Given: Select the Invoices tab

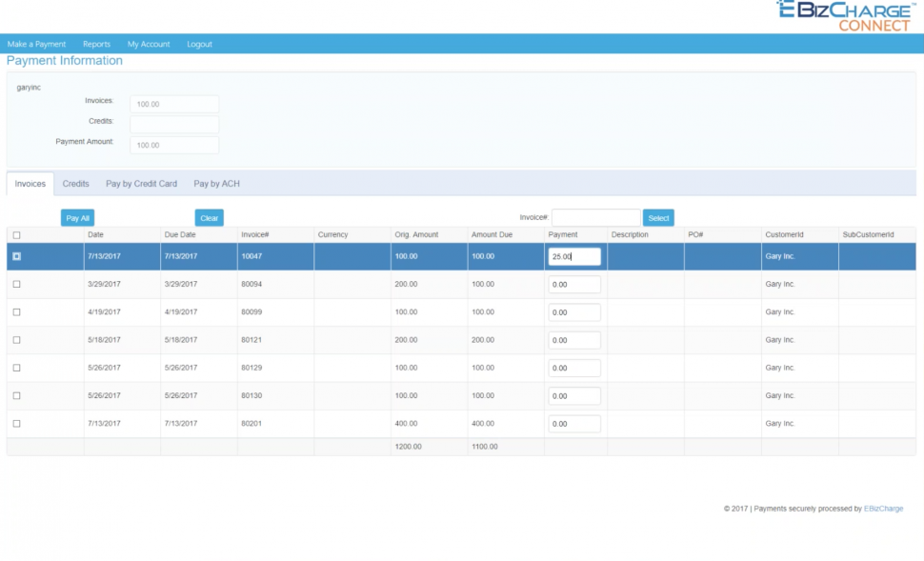Looking at the screenshot, I should (x=29, y=183).
